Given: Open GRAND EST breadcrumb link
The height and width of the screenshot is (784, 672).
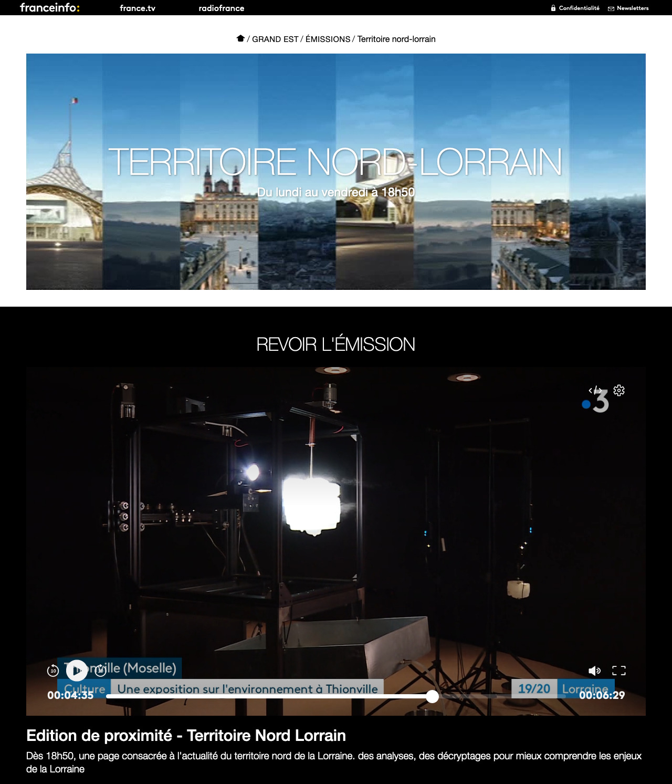Looking at the screenshot, I should click(x=275, y=39).
